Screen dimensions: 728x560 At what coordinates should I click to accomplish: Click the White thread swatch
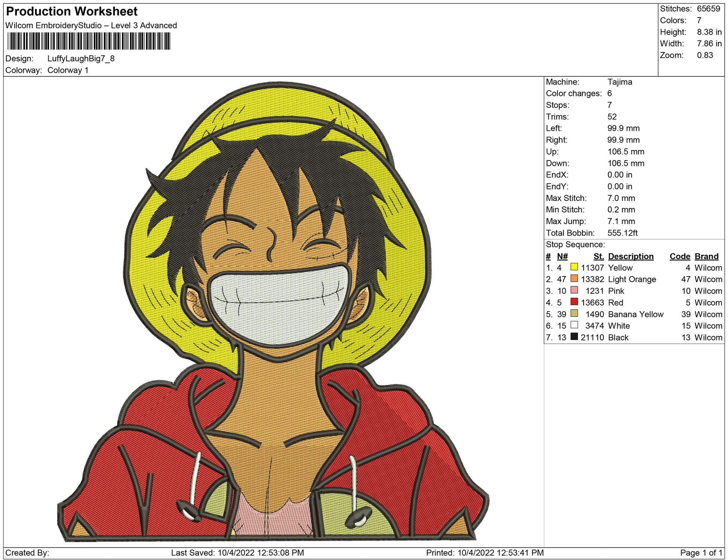click(574, 325)
